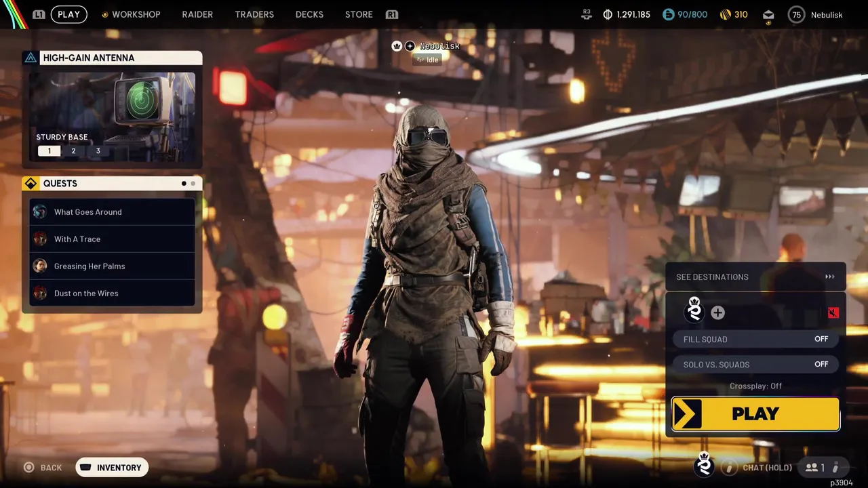The height and width of the screenshot is (488, 868).
Task: Toggle Fill Squad setting
Action: pyautogui.click(x=755, y=339)
